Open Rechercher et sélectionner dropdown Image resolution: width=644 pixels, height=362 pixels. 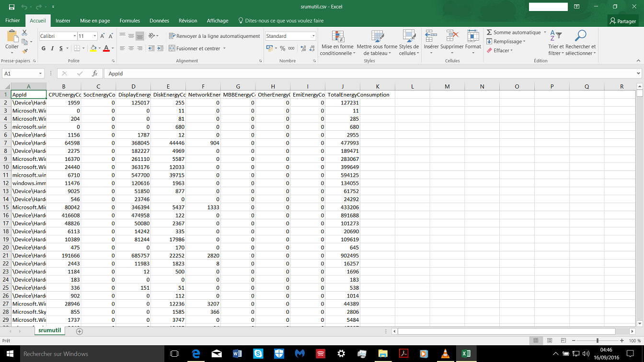[581, 43]
